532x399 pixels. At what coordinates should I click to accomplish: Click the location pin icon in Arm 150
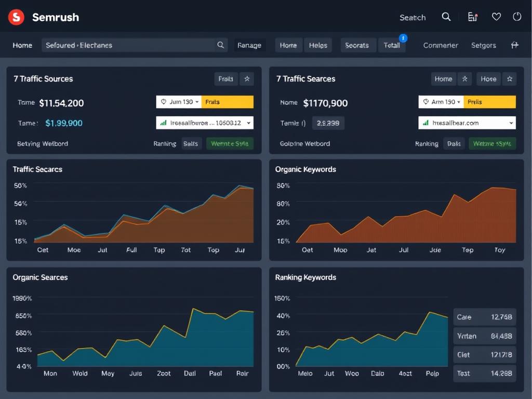[426, 102]
